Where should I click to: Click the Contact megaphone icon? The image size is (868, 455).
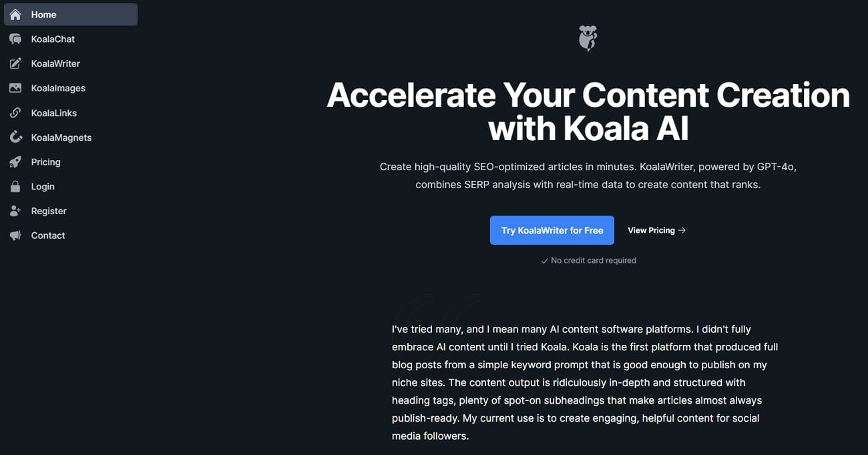(x=15, y=236)
